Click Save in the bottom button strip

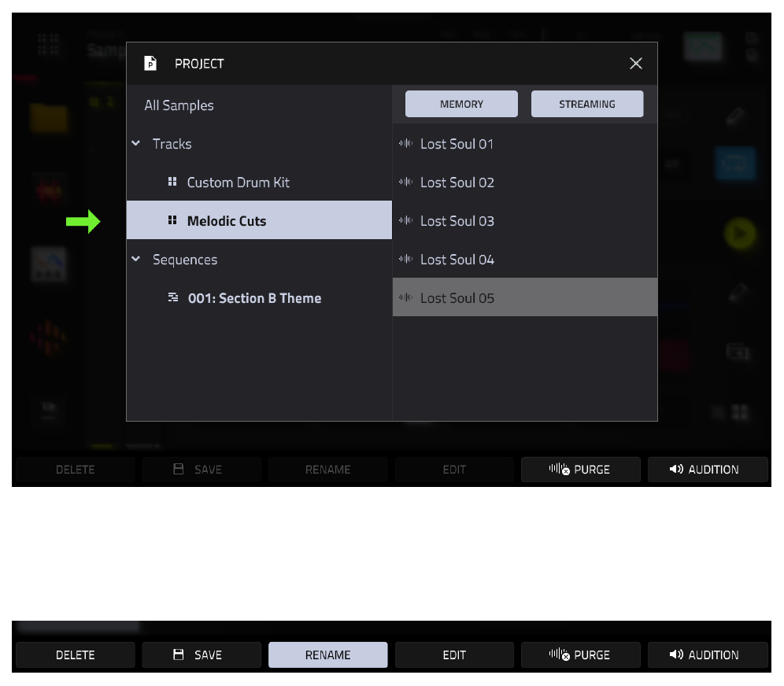point(202,655)
